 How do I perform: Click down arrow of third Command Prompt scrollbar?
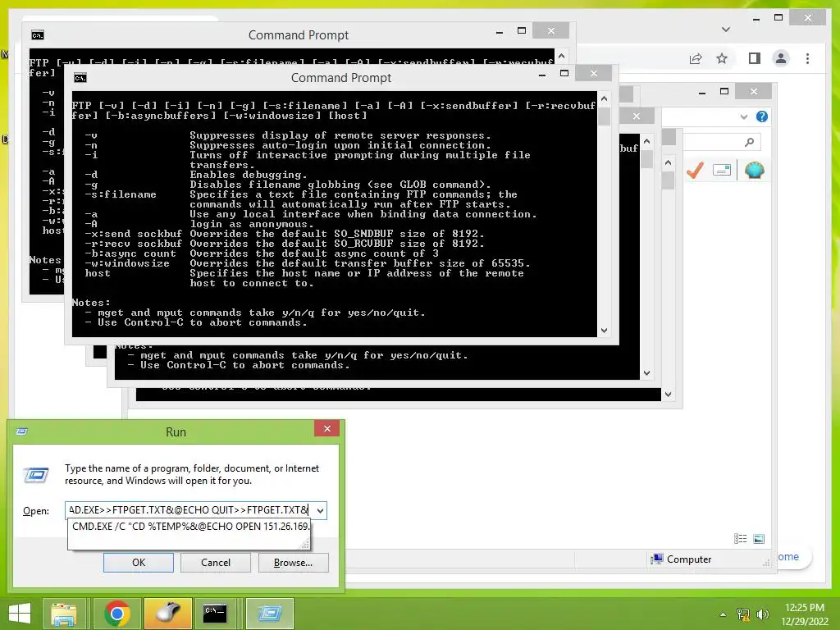646,373
